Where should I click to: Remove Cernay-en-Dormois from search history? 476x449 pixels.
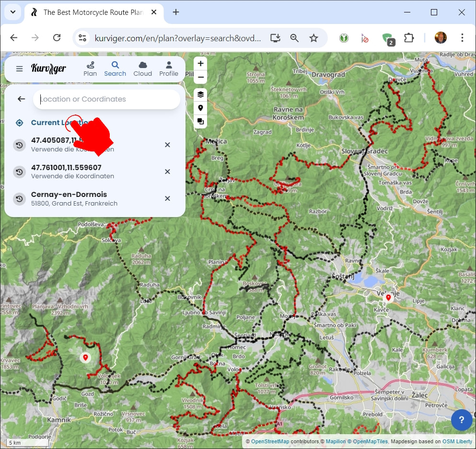(x=167, y=198)
